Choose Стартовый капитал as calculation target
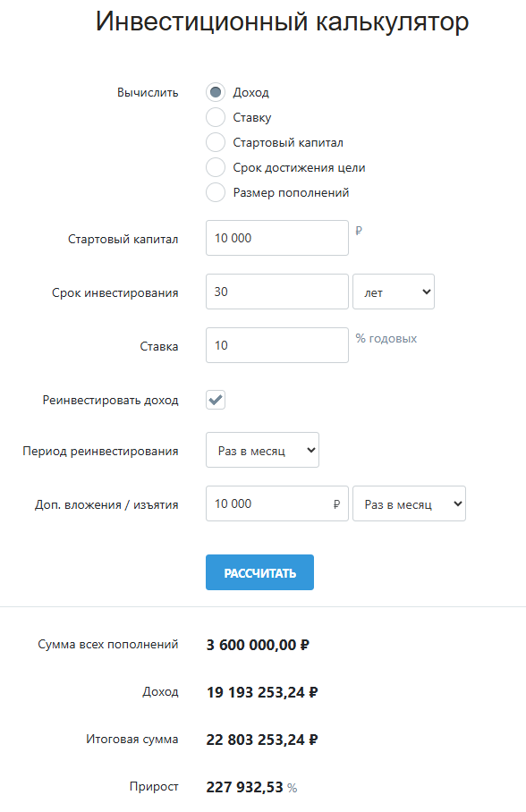This screenshot has width=526, height=812. click(x=215, y=141)
